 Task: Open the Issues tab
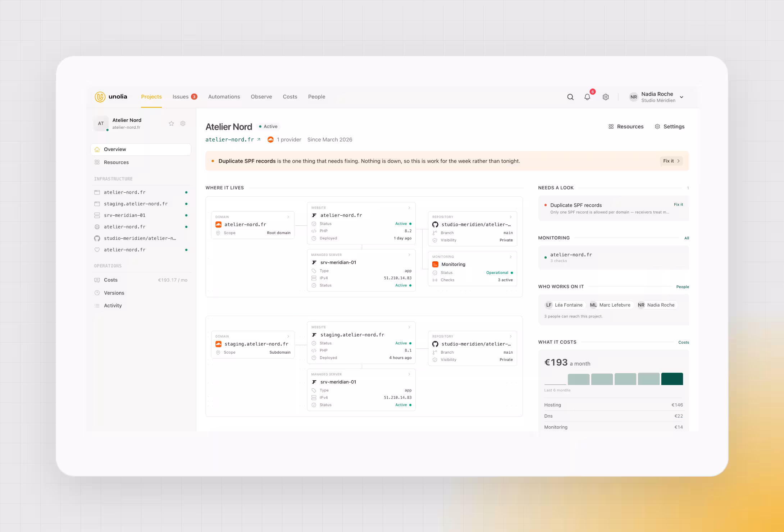click(184, 97)
